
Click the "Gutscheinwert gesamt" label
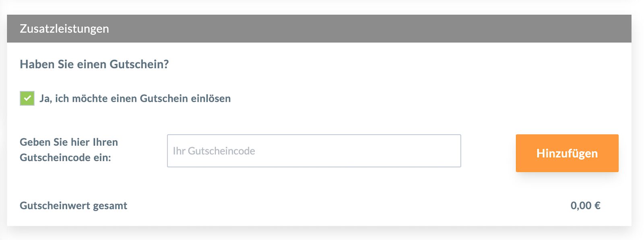click(73, 205)
